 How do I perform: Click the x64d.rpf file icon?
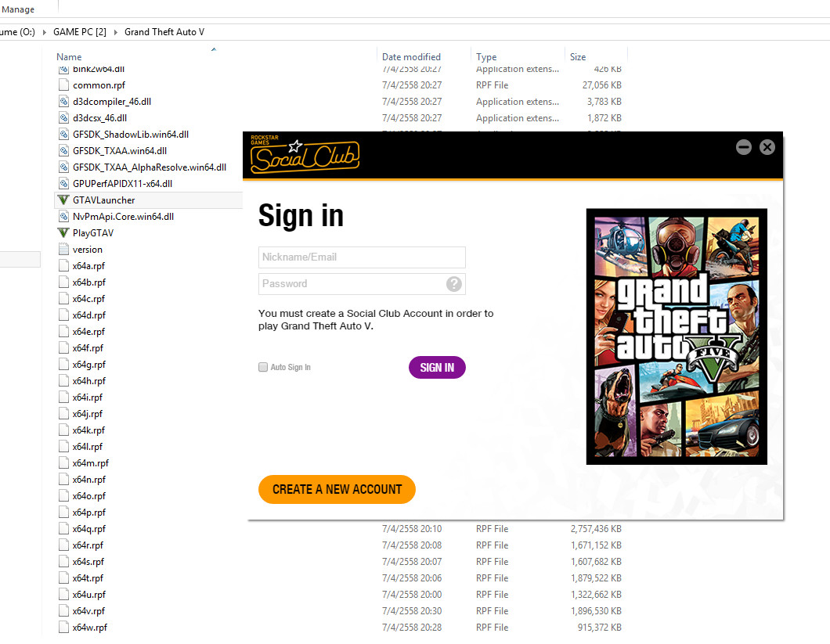(63, 315)
